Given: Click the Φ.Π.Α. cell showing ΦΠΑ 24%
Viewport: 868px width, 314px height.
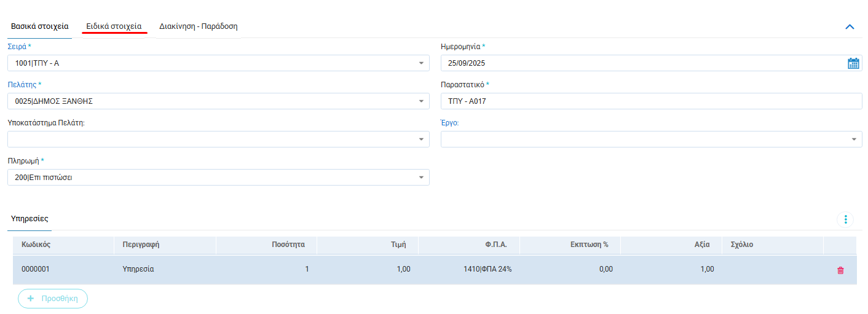Looking at the screenshot, I should click(469, 269).
